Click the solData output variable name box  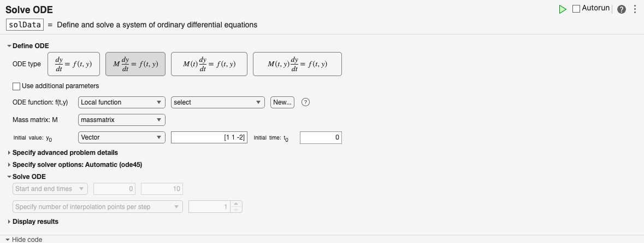25,25
